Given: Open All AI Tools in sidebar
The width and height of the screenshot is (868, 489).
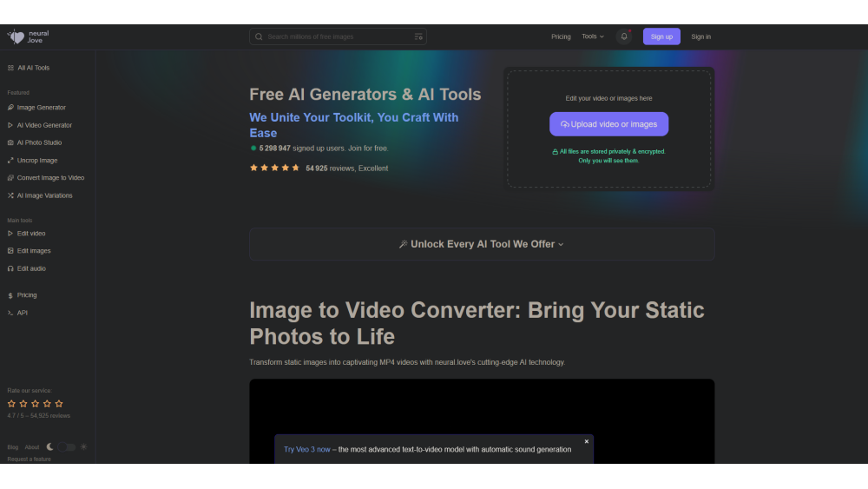Looking at the screenshot, I should click(33, 68).
